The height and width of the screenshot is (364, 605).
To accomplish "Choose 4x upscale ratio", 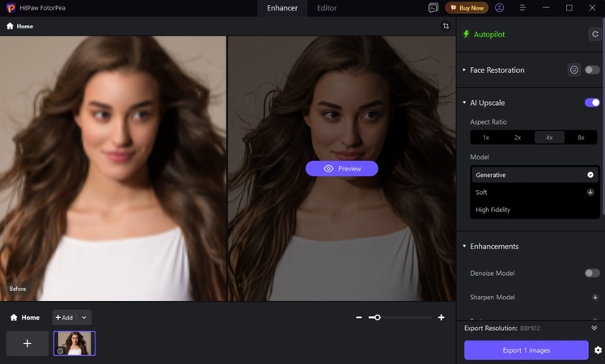I will [x=549, y=138].
